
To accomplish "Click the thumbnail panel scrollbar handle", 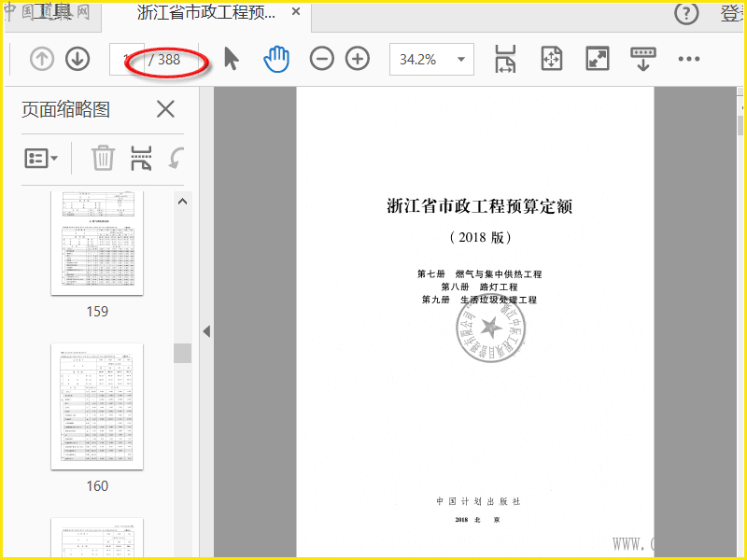I will coord(182,354).
